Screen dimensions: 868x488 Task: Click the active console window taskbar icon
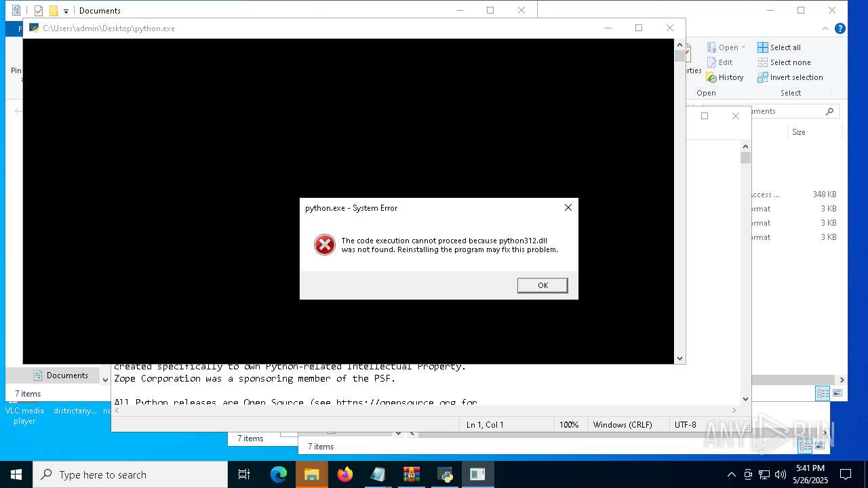pos(478,474)
